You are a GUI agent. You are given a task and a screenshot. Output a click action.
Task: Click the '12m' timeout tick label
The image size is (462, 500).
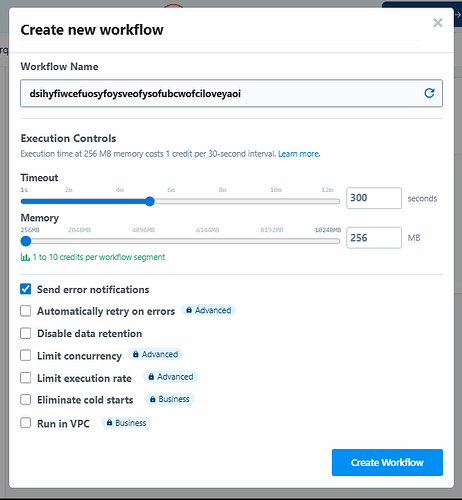[327, 190]
